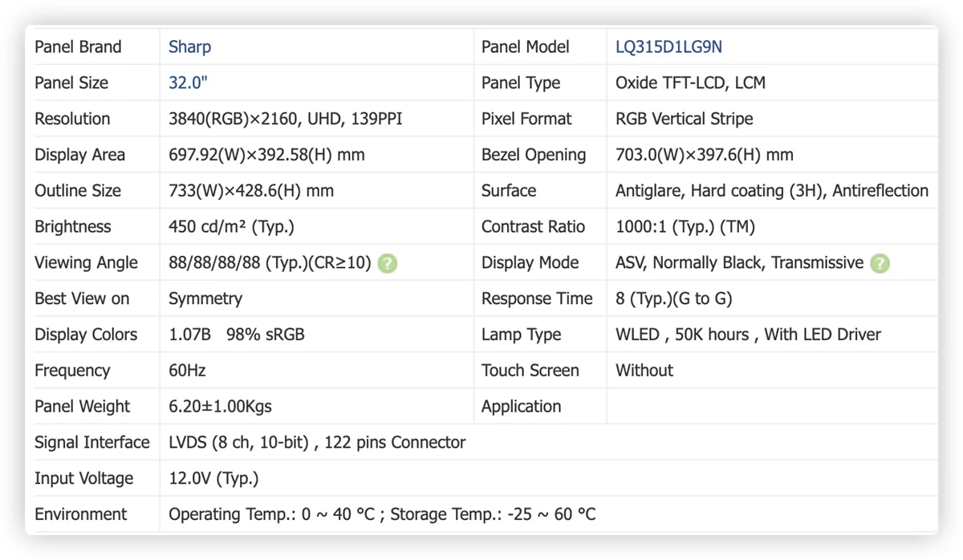Select the Viewing Angle label
Viewport: 963px width, 560px height.
click(86, 263)
